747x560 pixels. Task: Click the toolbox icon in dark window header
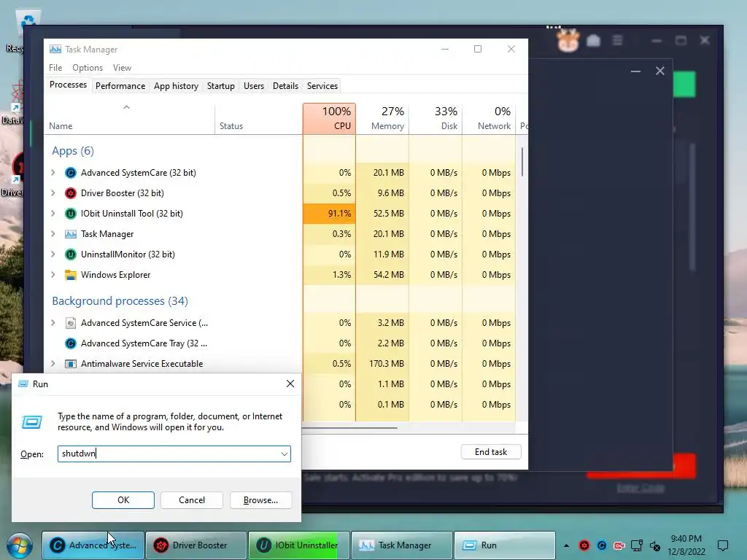593,41
